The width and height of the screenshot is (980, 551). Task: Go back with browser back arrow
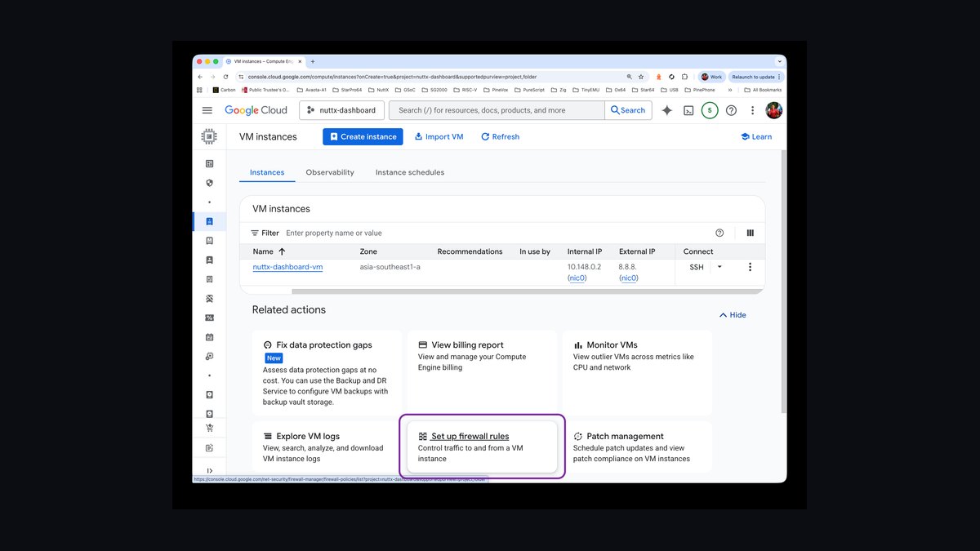point(200,77)
